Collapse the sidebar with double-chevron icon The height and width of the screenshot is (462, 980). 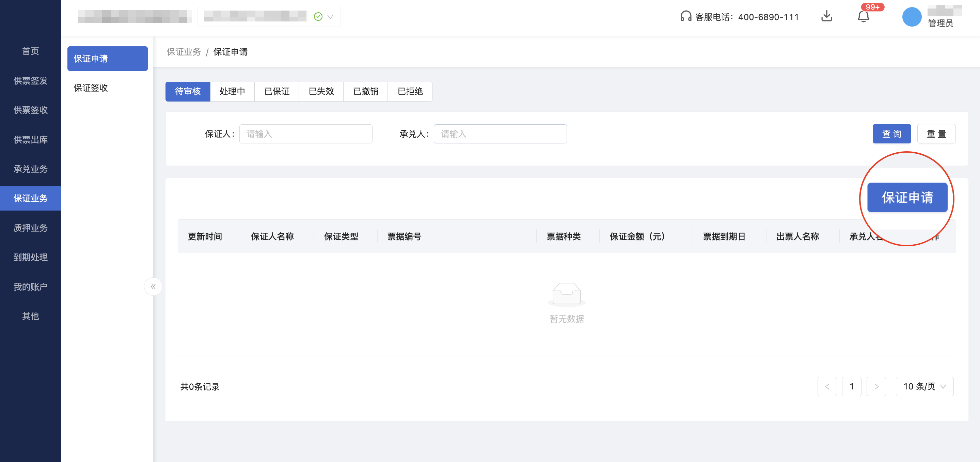click(153, 287)
